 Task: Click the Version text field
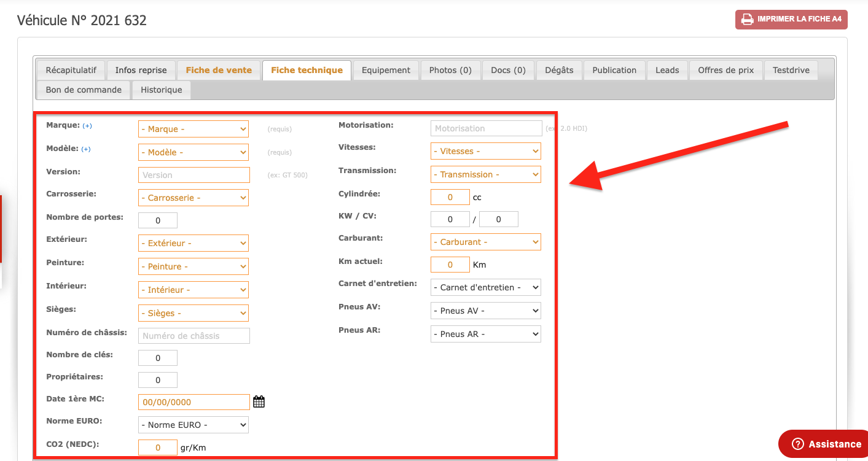pyautogui.click(x=194, y=175)
